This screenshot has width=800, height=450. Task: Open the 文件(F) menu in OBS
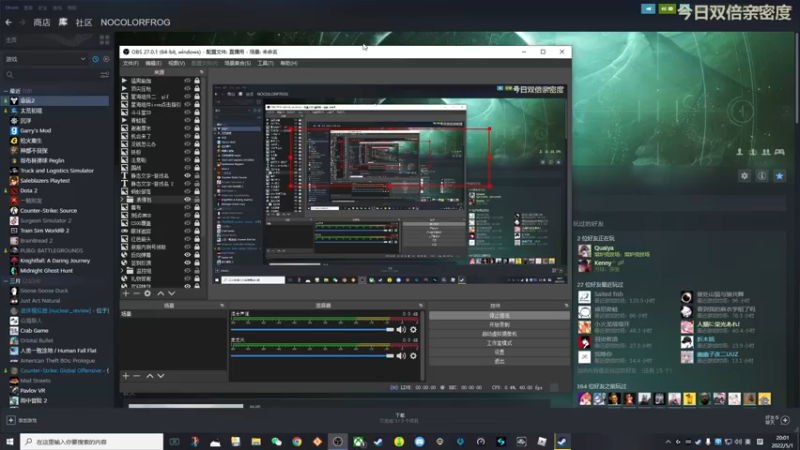[131, 63]
